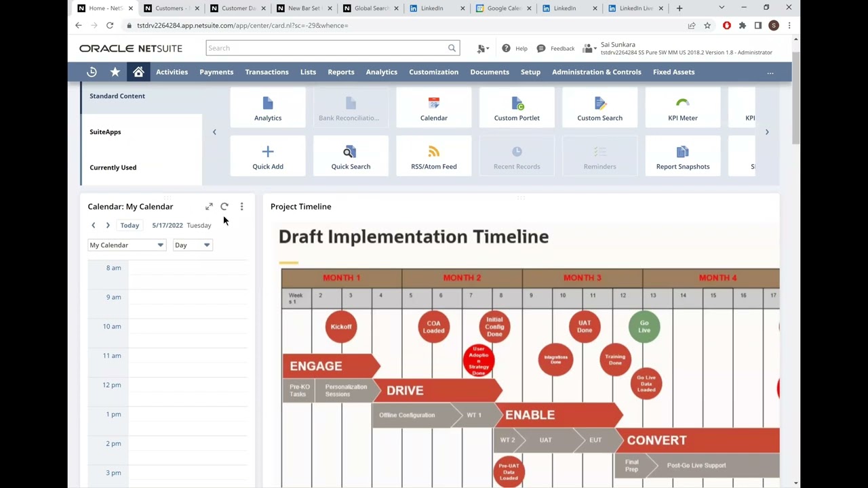Maximize the Calendar portlet with expand icon

209,207
